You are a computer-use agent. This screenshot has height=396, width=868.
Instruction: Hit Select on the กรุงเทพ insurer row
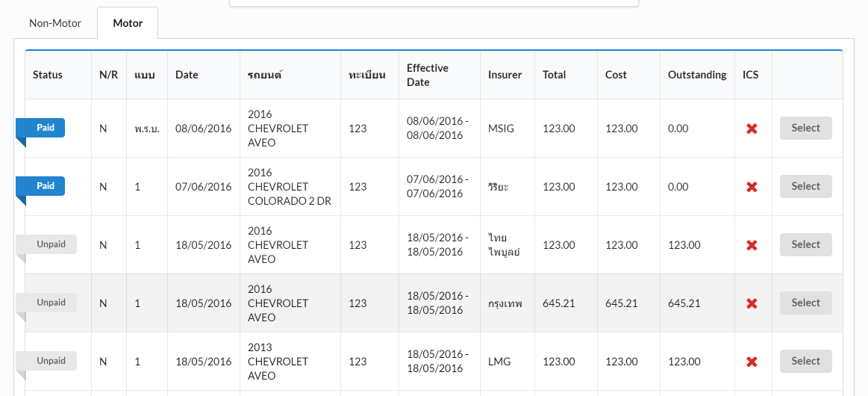(805, 303)
